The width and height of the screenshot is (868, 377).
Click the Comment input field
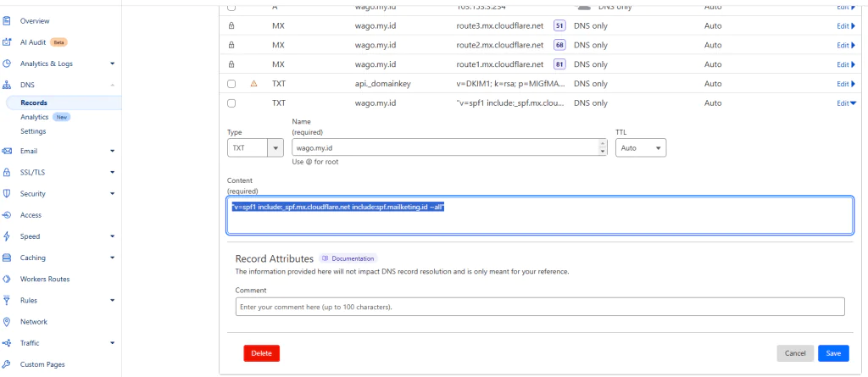pos(540,307)
